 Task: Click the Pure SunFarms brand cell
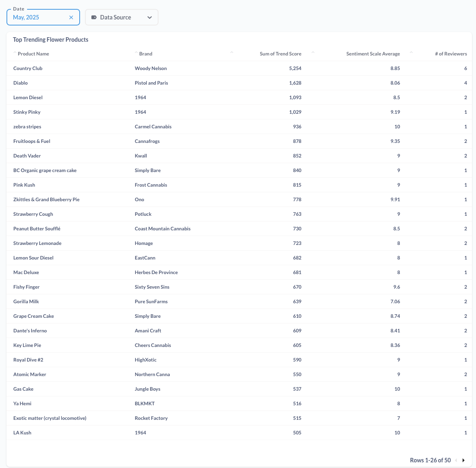click(x=151, y=302)
